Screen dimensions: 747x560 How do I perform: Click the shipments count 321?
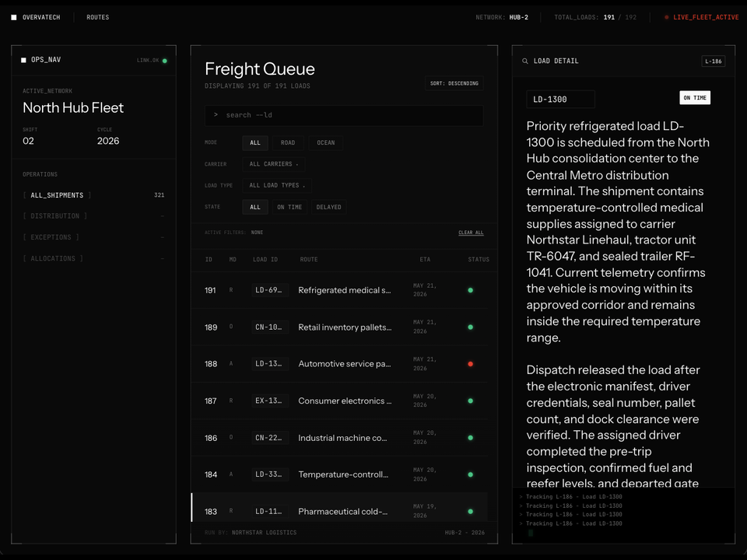point(159,195)
